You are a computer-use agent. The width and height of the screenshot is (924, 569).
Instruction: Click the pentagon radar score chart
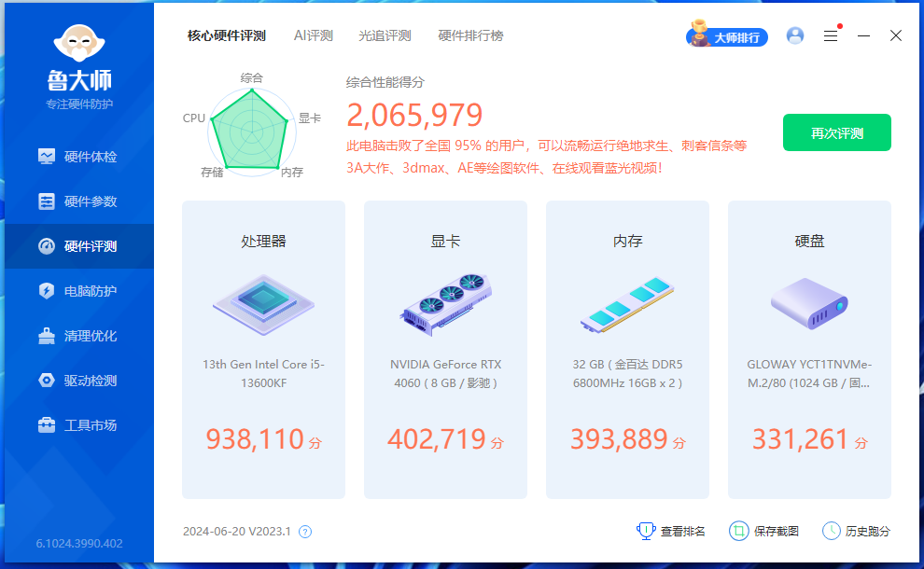251,131
